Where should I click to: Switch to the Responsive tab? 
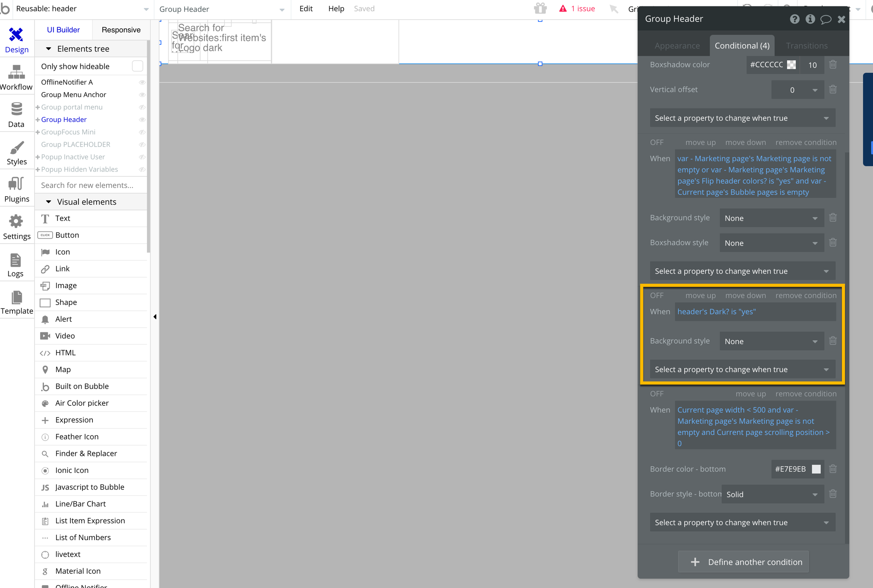[121, 30]
